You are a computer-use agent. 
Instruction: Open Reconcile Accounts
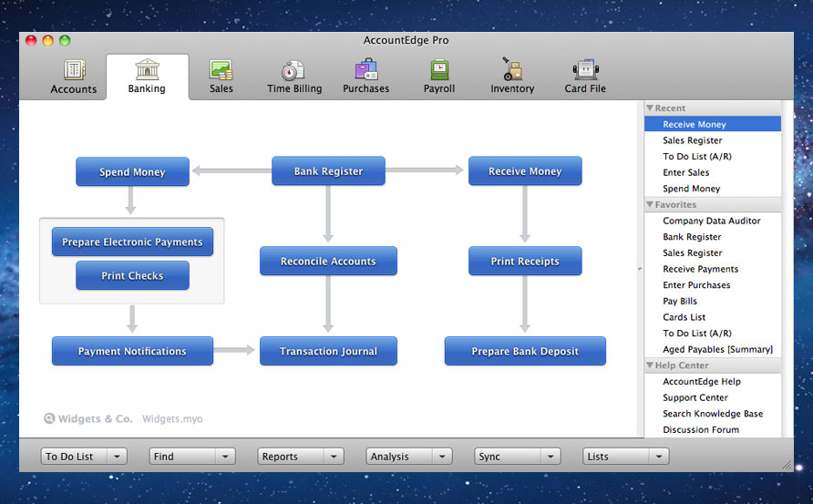pyautogui.click(x=328, y=261)
